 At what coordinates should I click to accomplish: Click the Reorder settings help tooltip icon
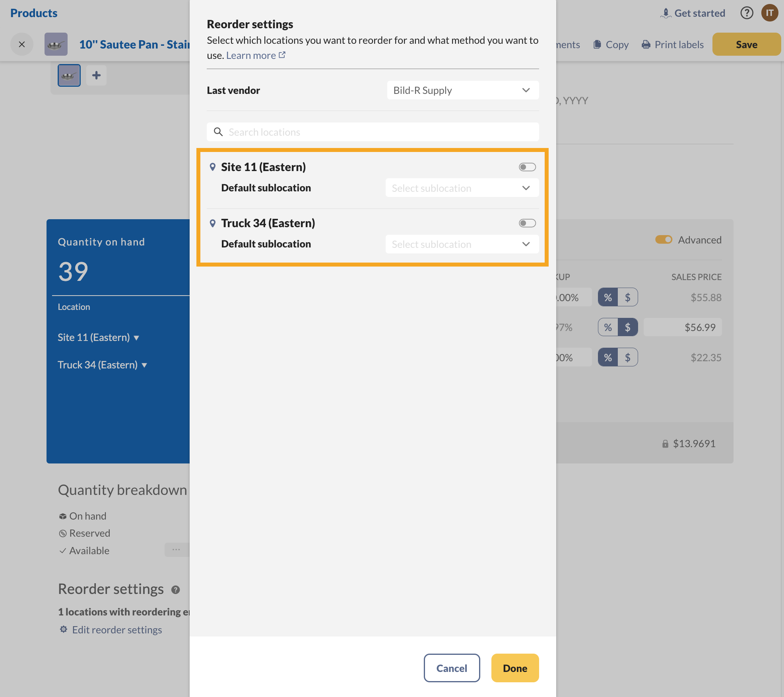[x=175, y=590]
